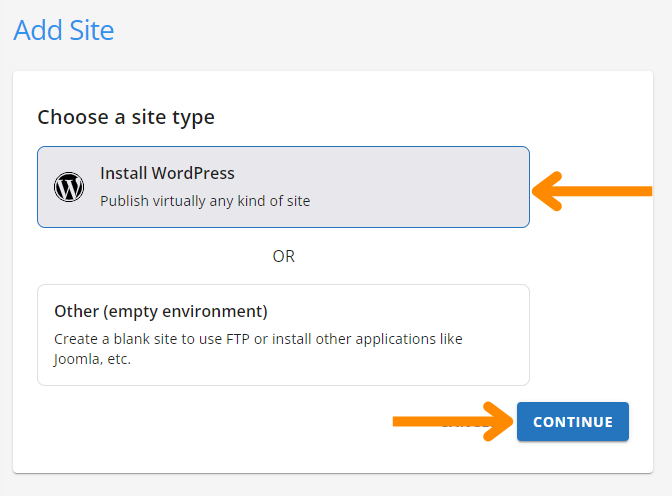Click the OR separator text
Image resolution: width=672 pixels, height=496 pixels.
[x=284, y=256]
